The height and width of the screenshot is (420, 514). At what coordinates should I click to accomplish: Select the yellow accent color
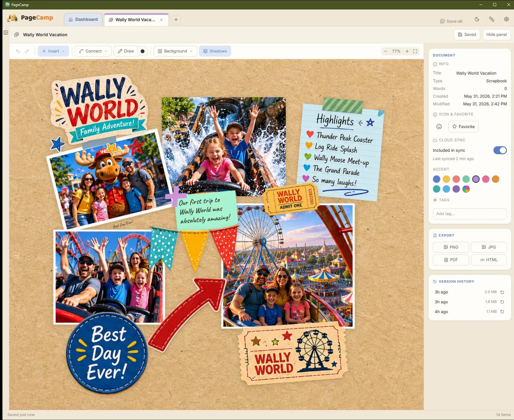(x=446, y=179)
